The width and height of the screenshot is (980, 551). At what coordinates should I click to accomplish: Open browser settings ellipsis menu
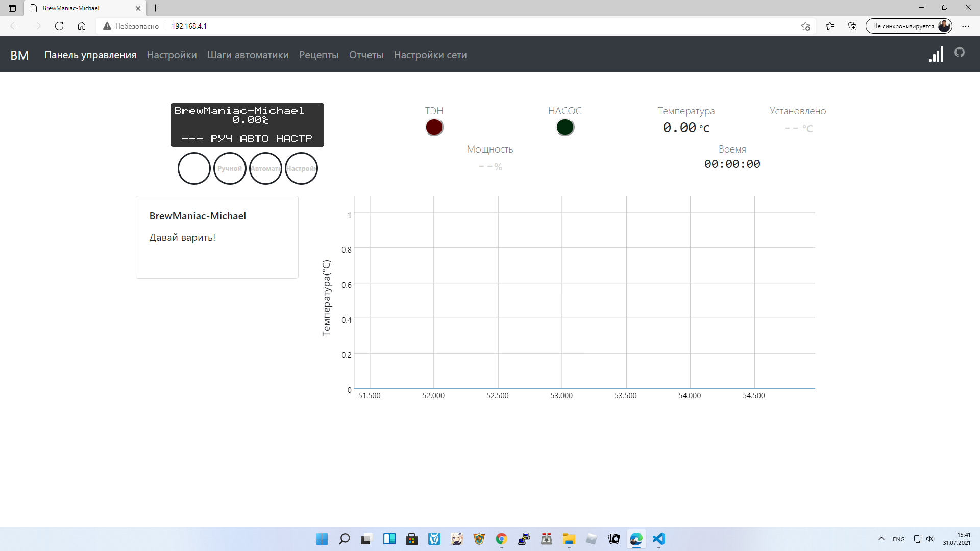(966, 26)
